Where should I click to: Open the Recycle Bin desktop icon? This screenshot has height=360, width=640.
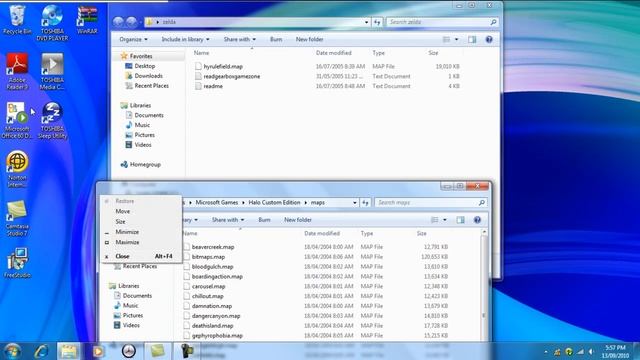(x=17, y=20)
